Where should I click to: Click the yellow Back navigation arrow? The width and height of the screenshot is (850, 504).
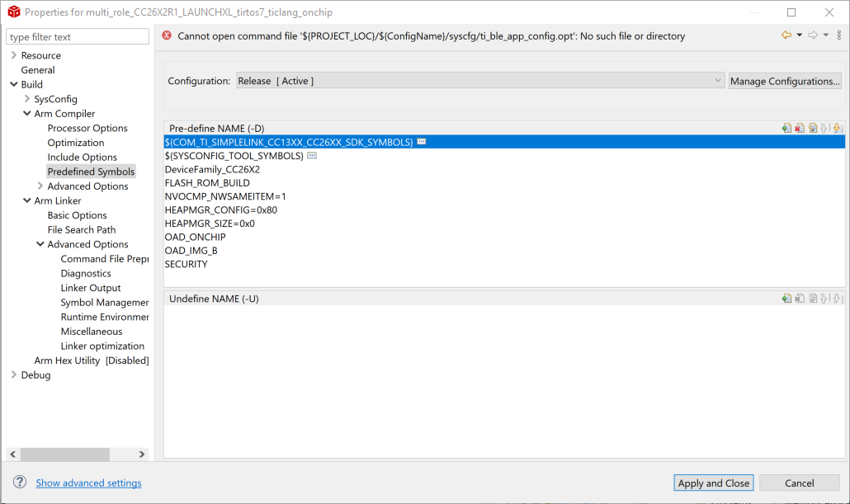tap(786, 35)
